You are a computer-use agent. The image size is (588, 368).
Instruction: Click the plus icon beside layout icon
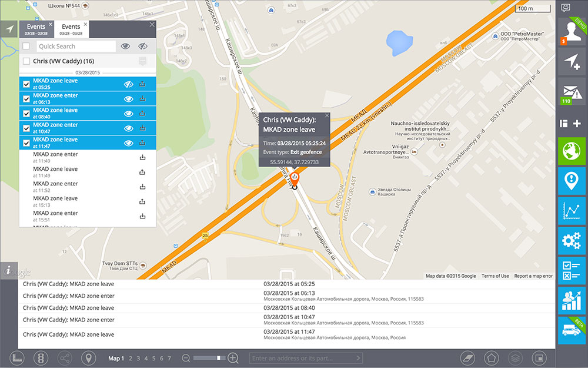577,124
